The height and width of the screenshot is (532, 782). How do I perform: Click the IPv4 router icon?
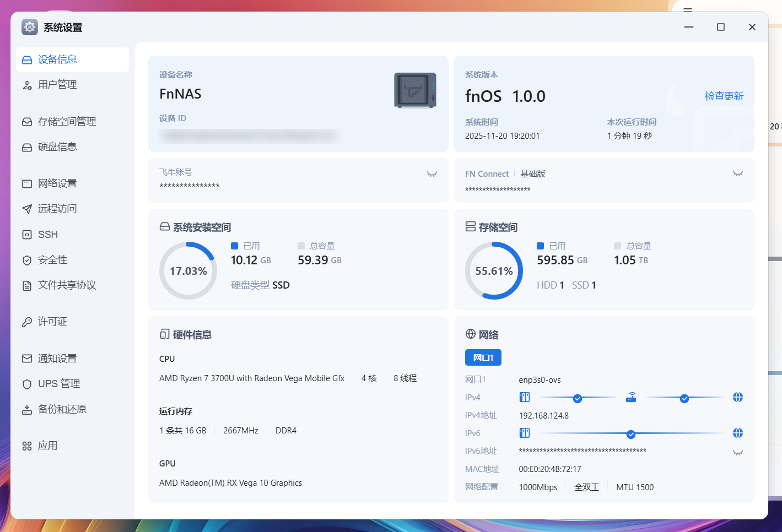tap(631, 398)
